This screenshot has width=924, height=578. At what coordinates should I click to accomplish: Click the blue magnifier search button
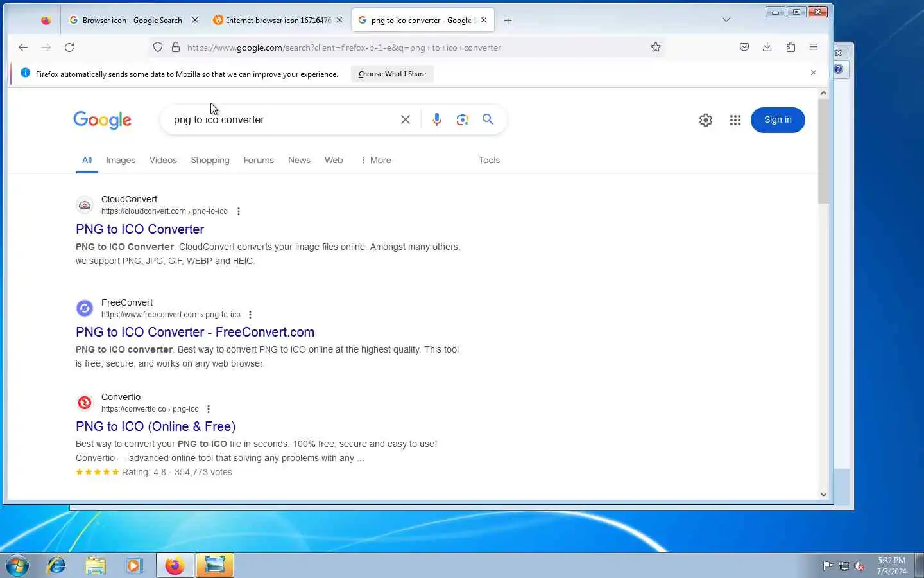coord(488,119)
